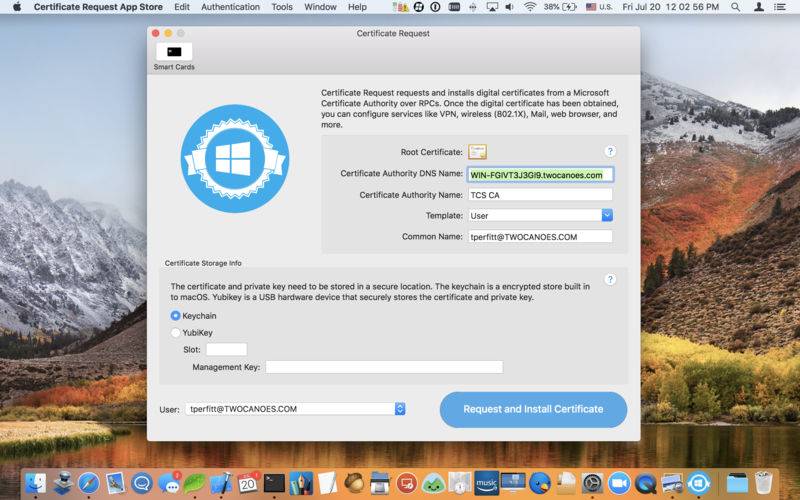Image resolution: width=800 pixels, height=500 pixels.
Task: Open the Window menu
Action: click(320, 7)
